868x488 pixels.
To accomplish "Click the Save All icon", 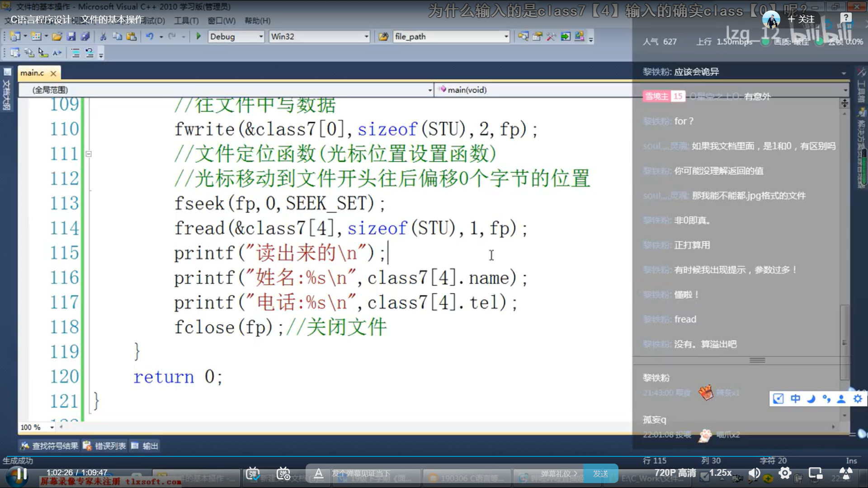I will pos(85,37).
